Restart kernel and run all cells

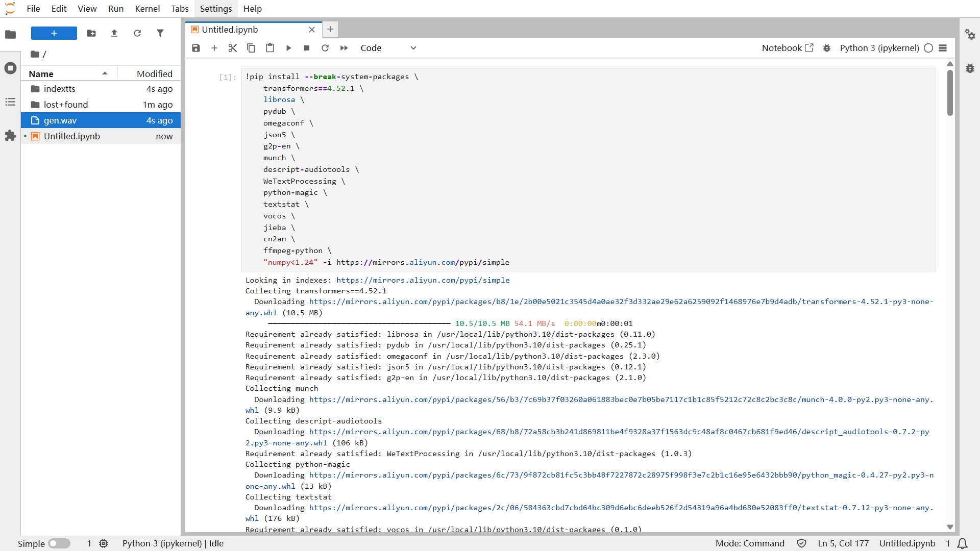[344, 48]
